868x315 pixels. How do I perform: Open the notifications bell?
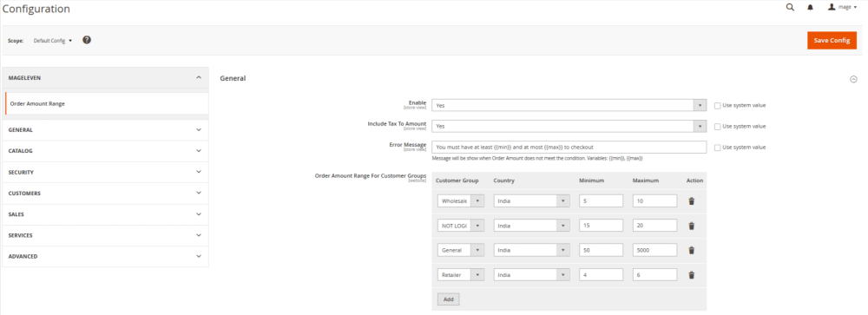click(811, 8)
